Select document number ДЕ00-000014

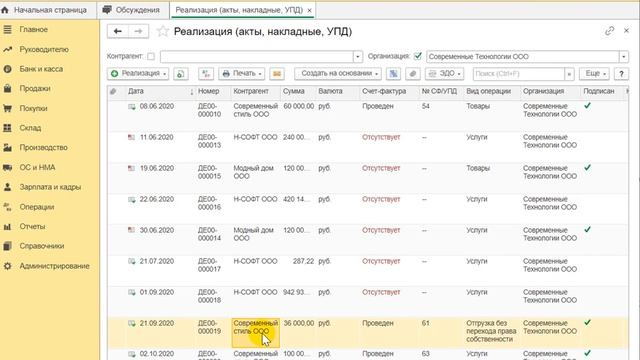click(209, 234)
